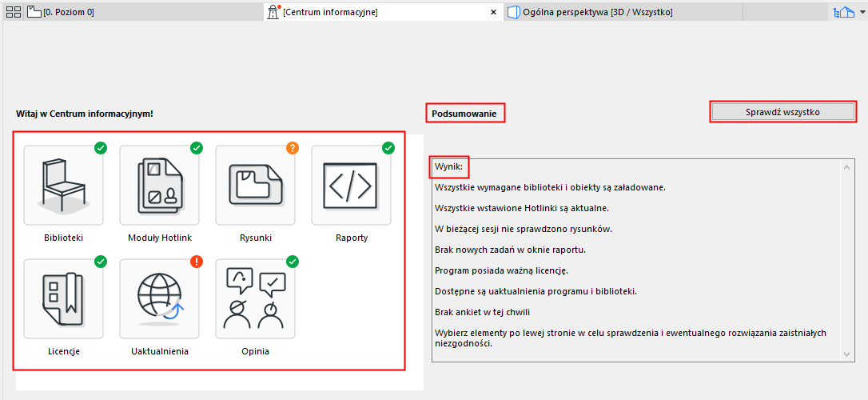
Task: Click the line about biblioteki i obiekty załadowane
Action: 550,187
